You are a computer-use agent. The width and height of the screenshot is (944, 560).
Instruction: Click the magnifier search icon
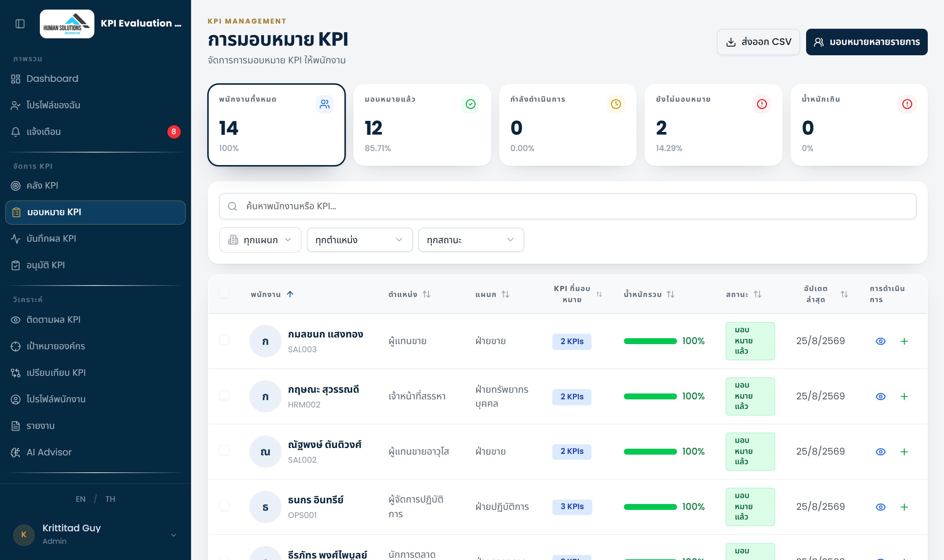[x=233, y=206]
